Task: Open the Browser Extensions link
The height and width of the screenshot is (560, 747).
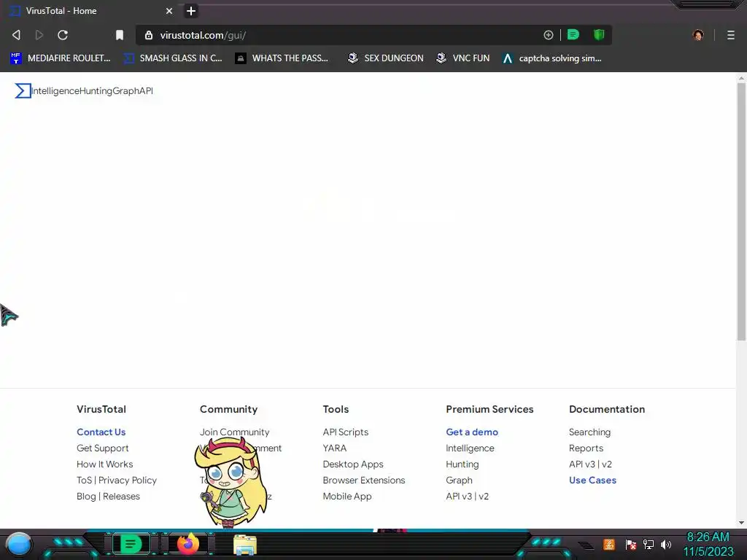Action: [x=364, y=480]
